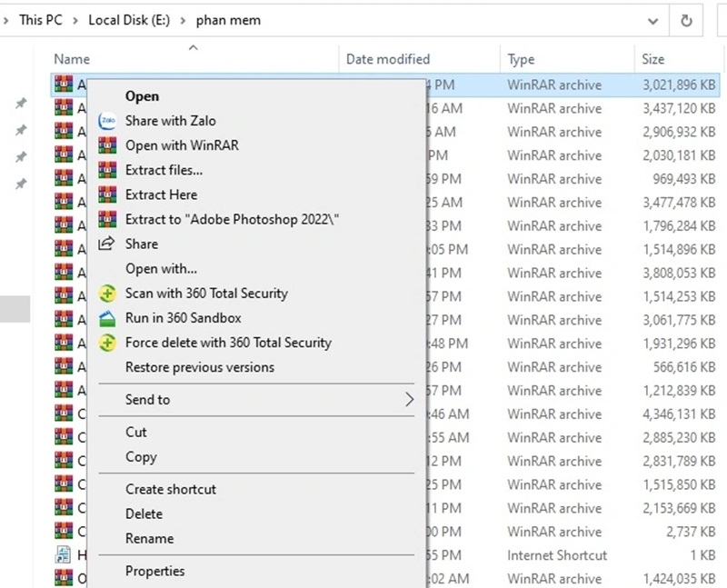Click the Extract files WinRAR icon

(109, 170)
